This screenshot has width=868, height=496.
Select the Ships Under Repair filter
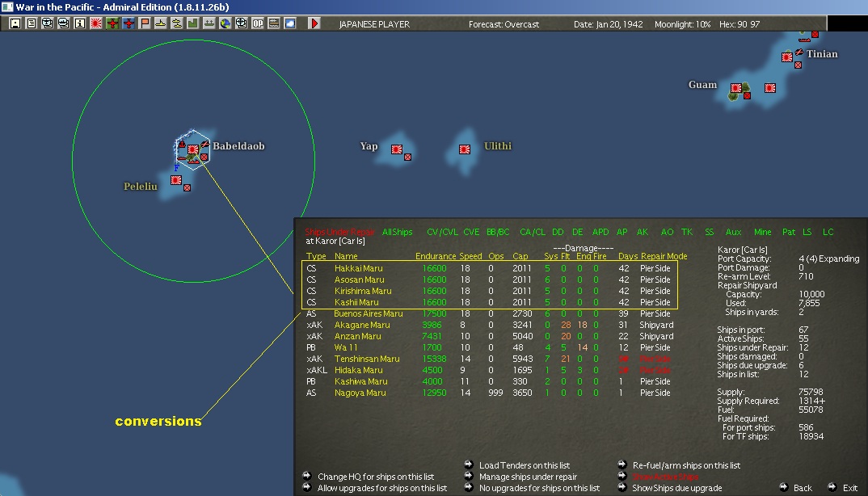point(339,232)
